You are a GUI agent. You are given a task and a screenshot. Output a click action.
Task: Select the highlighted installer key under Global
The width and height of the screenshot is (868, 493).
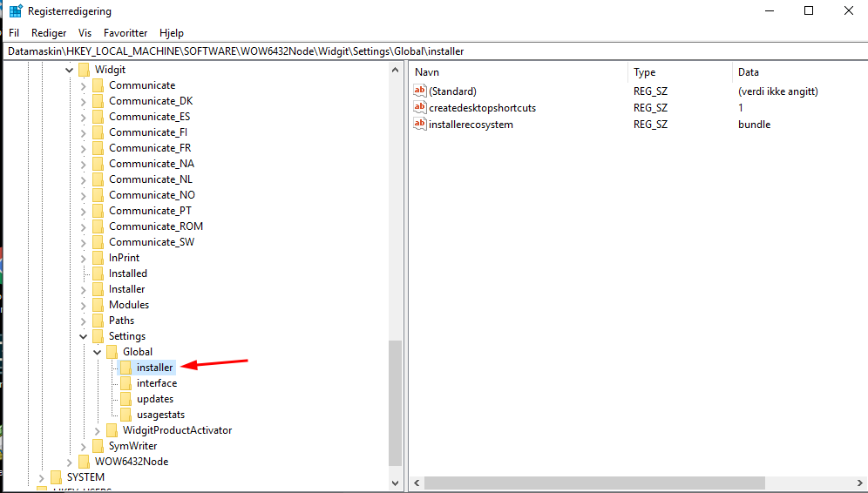click(154, 368)
